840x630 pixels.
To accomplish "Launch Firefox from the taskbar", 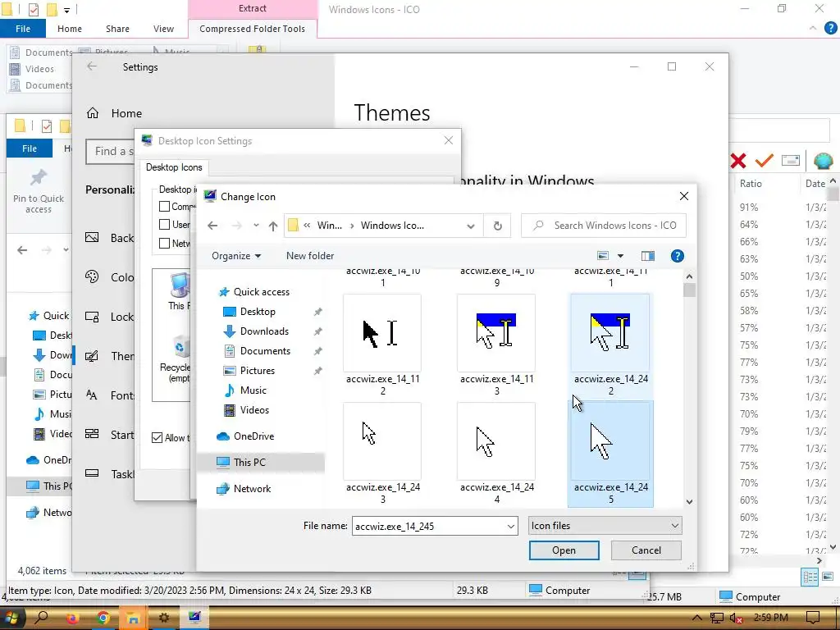I will click(72, 618).
